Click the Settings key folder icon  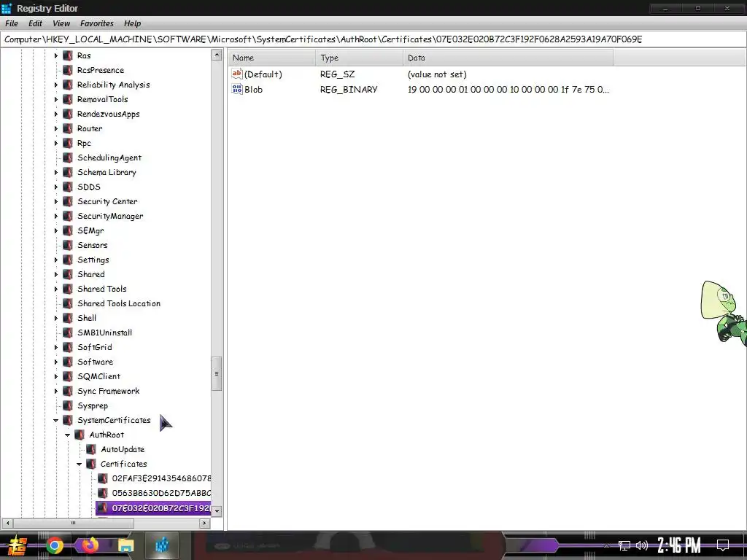point(68,260)
